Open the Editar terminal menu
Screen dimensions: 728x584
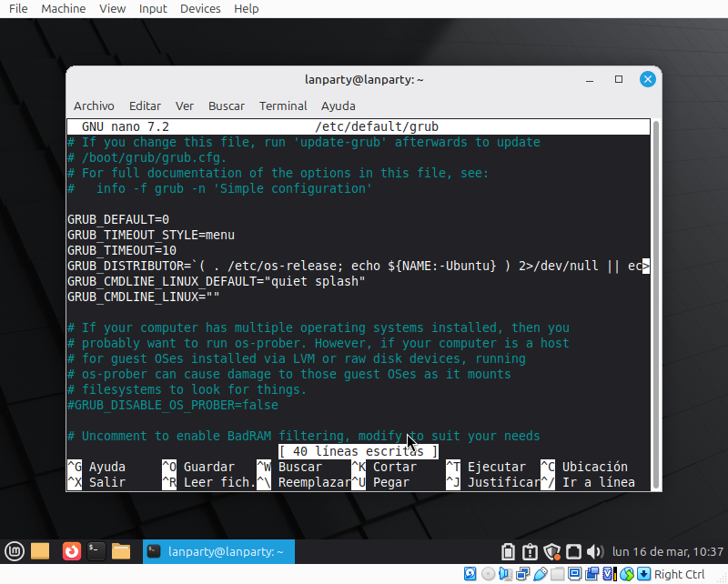(145, 106)
